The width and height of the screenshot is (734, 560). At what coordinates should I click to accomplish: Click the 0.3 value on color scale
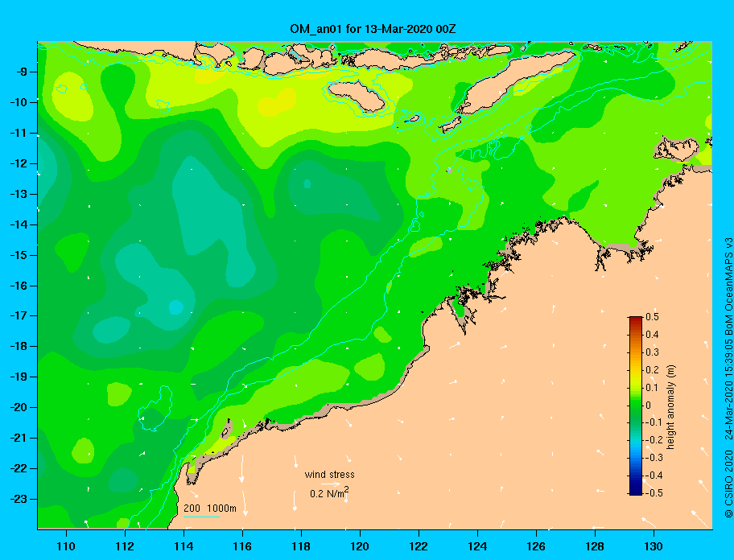coord(652,352)
